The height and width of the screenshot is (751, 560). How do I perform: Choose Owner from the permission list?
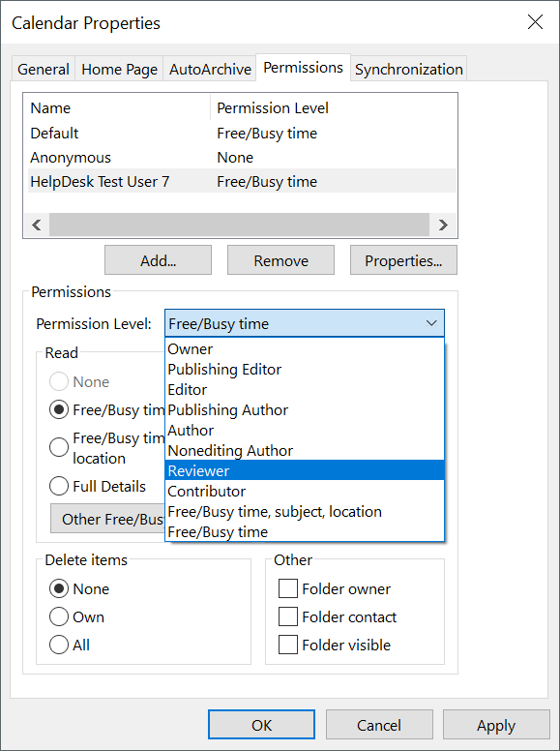(305, 349)
